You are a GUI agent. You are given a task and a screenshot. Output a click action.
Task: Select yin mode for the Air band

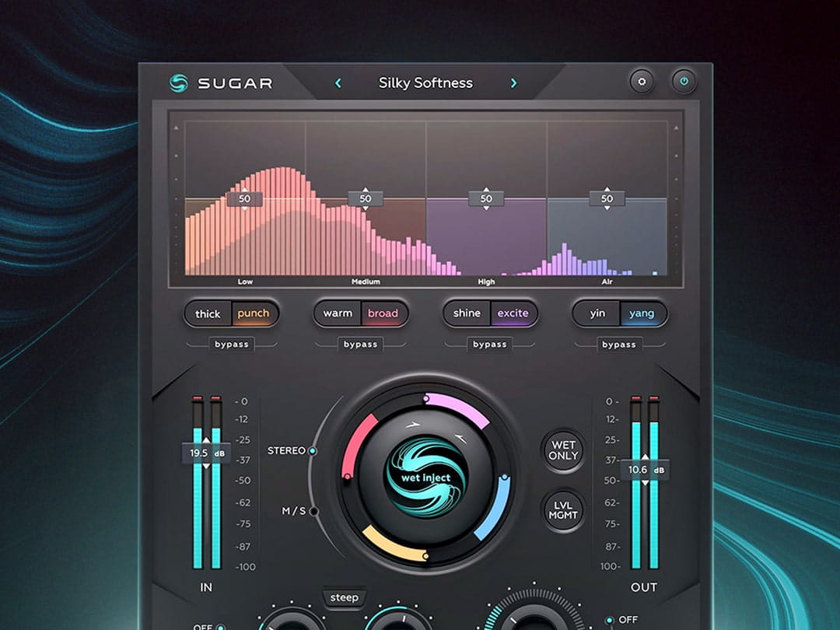(x=597, y=313)
